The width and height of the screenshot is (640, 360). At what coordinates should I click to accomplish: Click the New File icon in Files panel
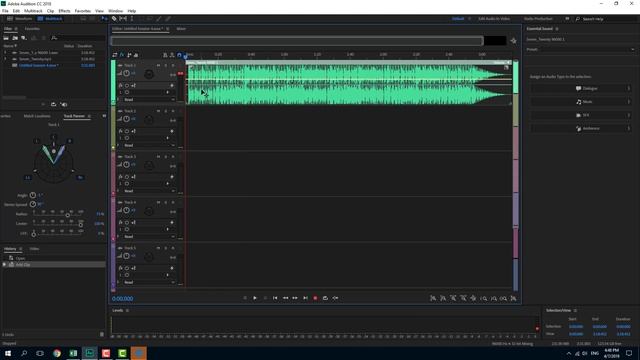coord(24,38)
